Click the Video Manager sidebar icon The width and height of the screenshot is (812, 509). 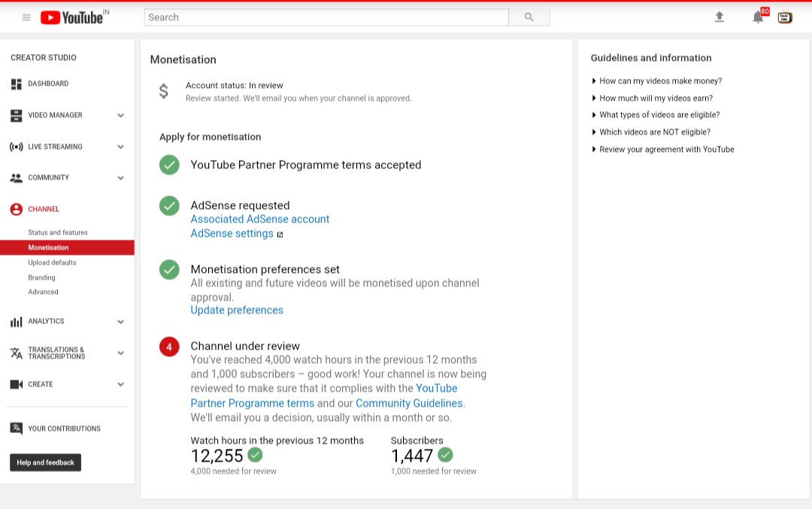[16, 116]
